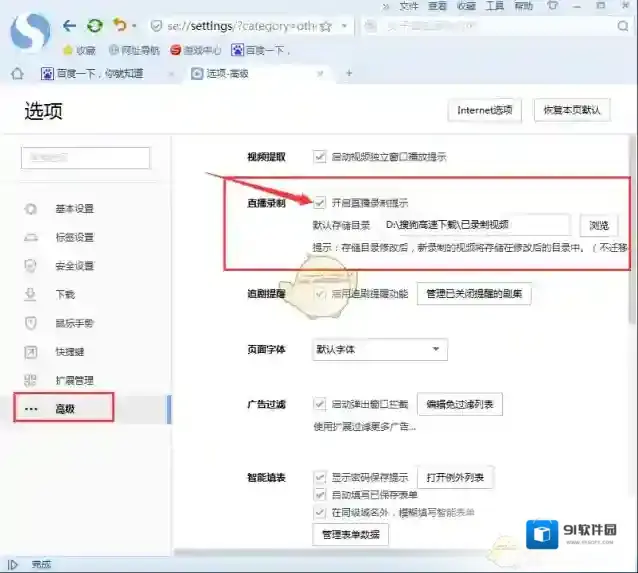The image size is (638, 573).
Task: Click the browser back arrow
Action: [x=69, y=25]
